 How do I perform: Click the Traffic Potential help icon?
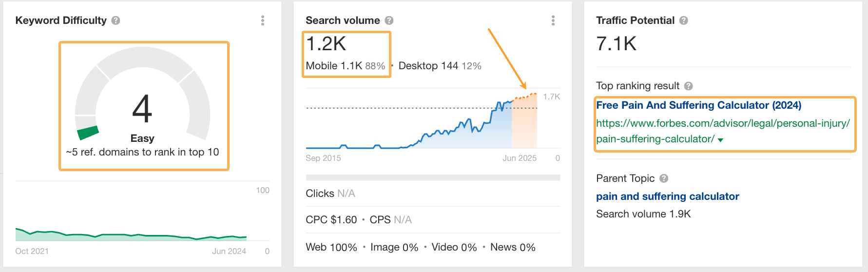point(684,20)
